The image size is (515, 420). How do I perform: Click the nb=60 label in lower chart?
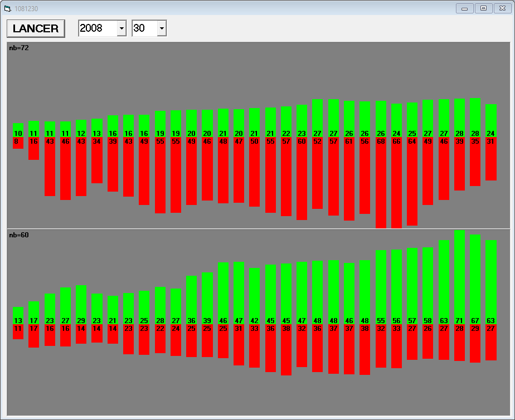(19, 235)
